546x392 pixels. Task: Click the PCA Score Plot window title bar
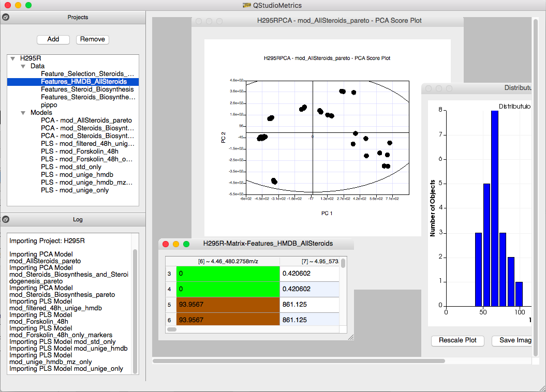point(327,21)
